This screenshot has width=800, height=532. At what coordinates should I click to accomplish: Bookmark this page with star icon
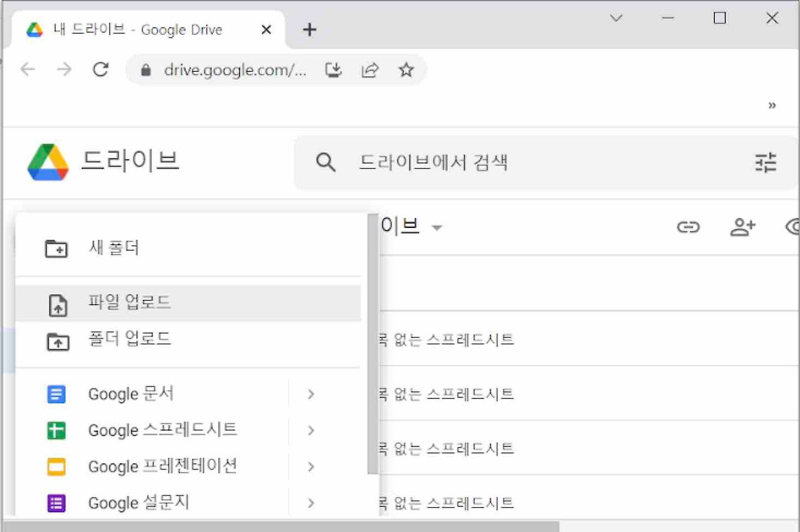click(406, 70)
